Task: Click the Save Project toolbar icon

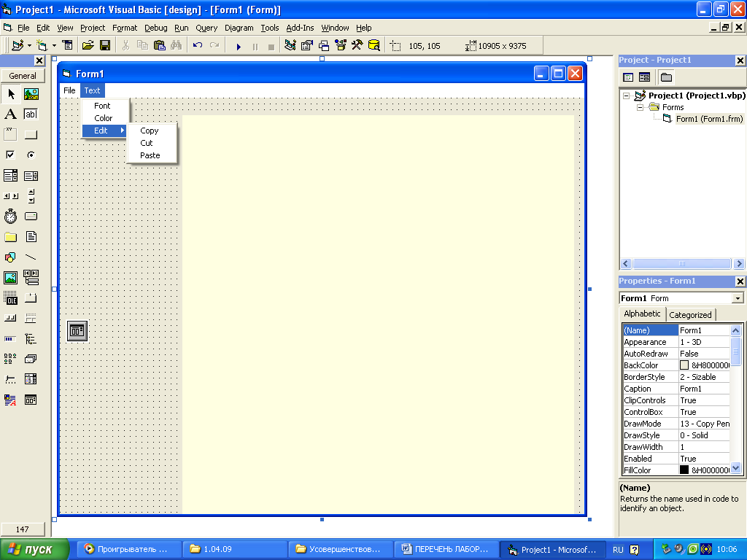Action: [105, 45]
